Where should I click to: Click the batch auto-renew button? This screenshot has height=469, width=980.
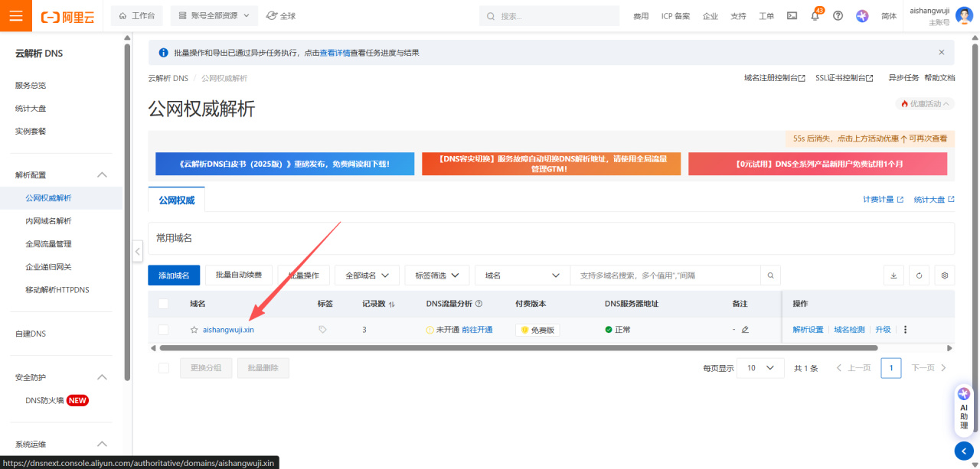click(x=239, y=275)
